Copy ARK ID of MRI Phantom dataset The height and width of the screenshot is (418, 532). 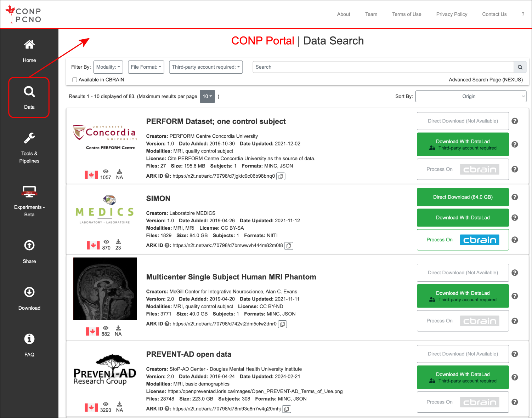(x=282, y=324)
